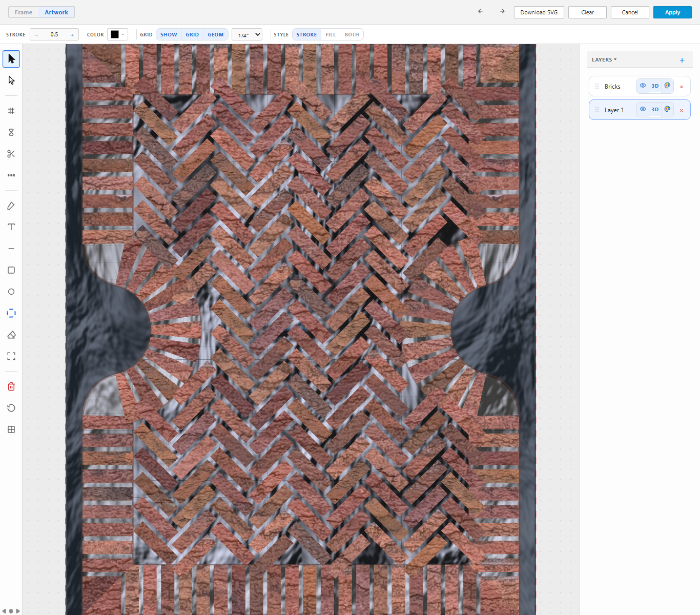Click the redo forward arrow
The image size is (700, 615).
[x=502, y=11]
